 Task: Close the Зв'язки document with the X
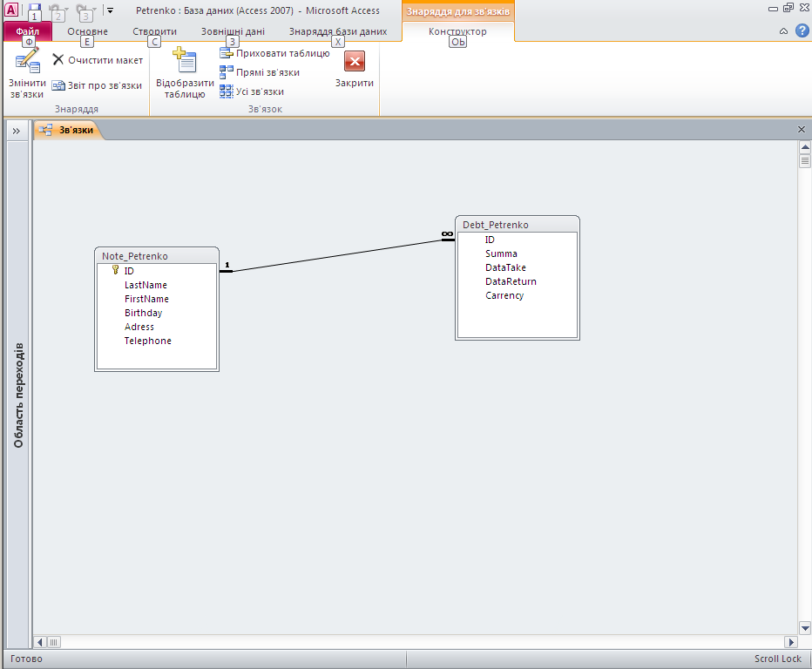click(x=802, y=129)
